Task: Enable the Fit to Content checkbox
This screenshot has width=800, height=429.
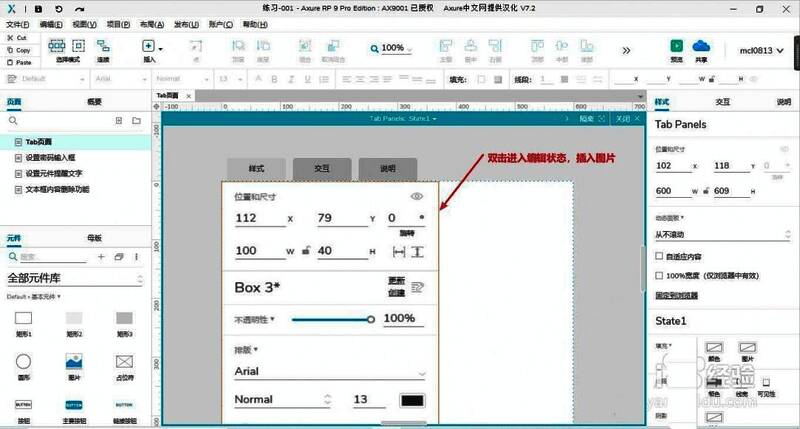Action: pos(658,256)
